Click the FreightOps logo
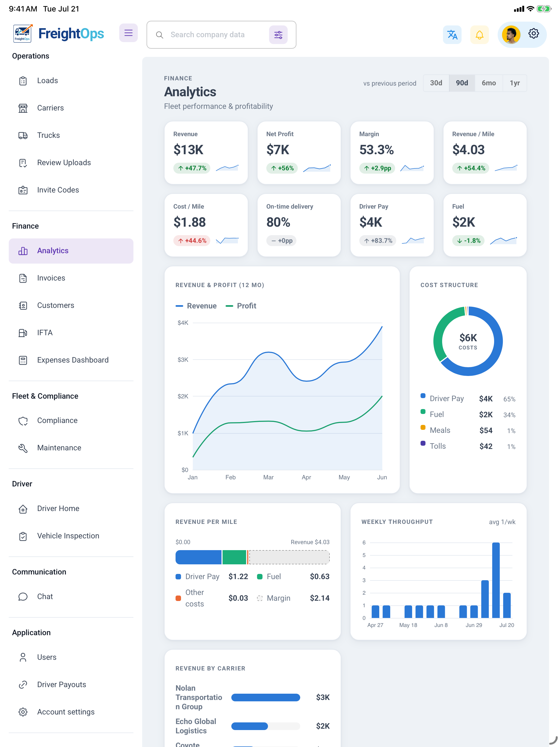This screenshot has height=747, width=560. (59, 33)
